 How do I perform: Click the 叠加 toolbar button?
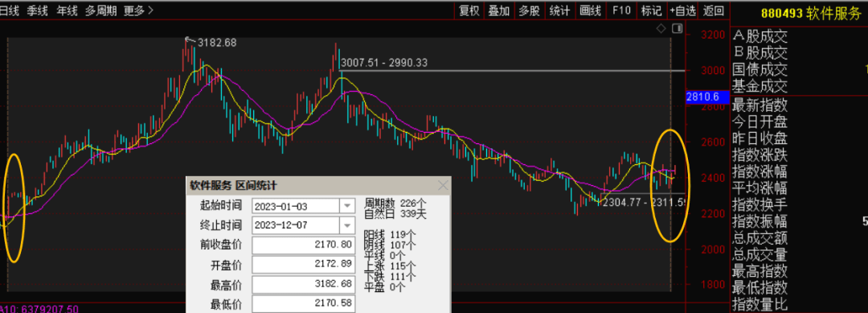499,10
